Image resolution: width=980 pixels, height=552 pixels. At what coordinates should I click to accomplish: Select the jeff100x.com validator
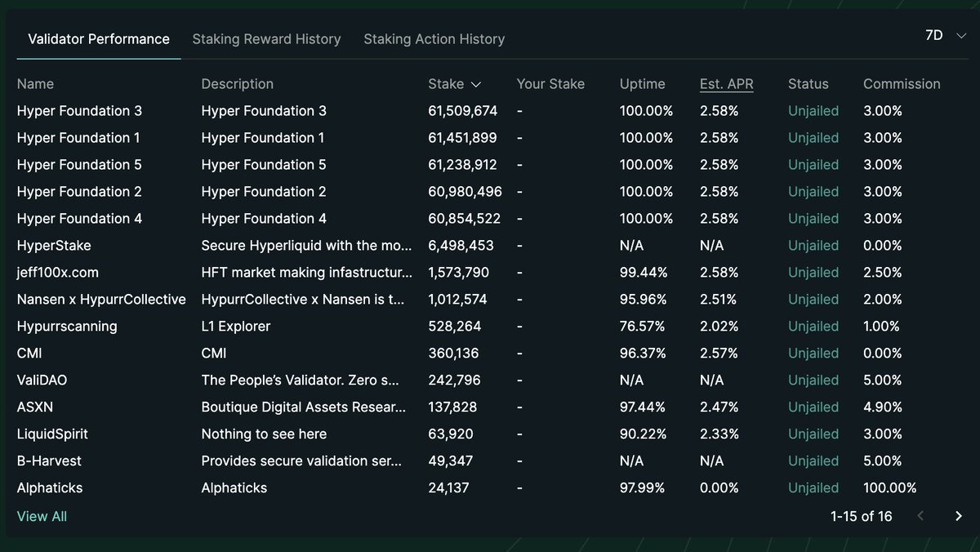pos(59,272)
